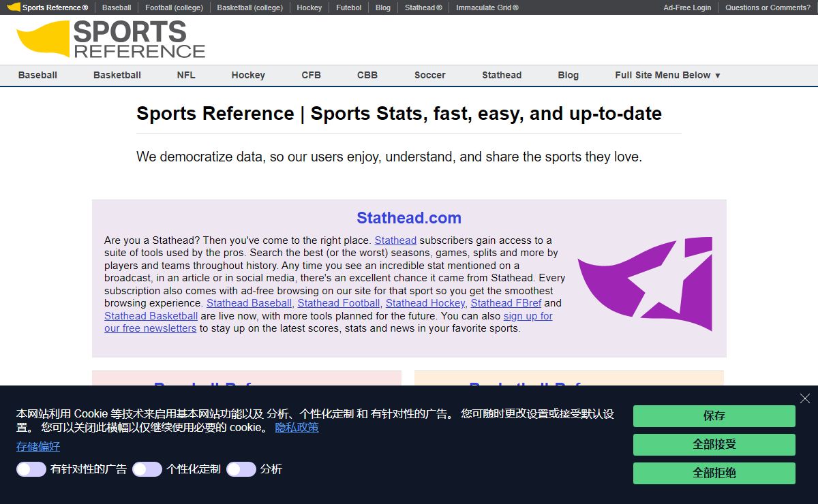This screenshot has height=504, width=818.
Task: Click Futebol in the top bar
Action: (x=349, y=7)
